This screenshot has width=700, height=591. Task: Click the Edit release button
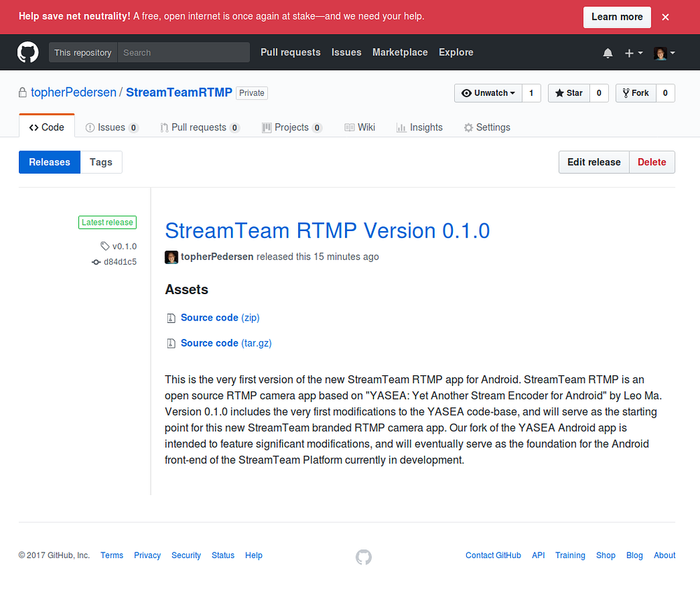pos(594,162)
